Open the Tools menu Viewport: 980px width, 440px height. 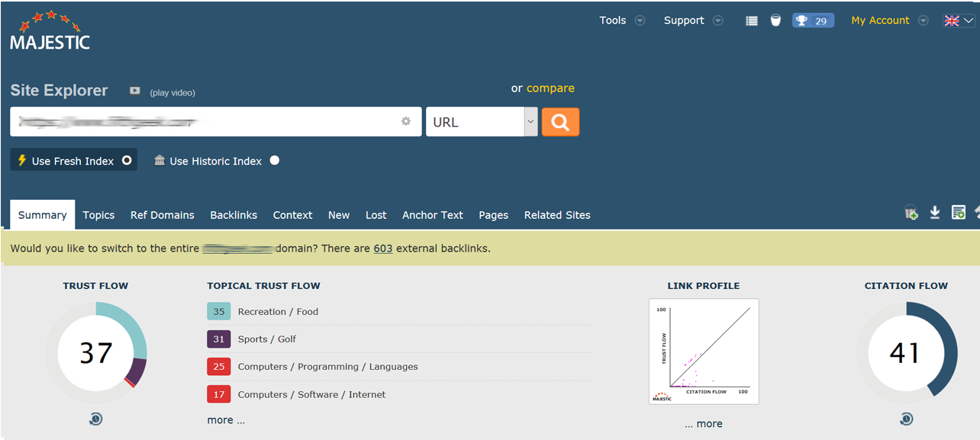pos(613,21)
